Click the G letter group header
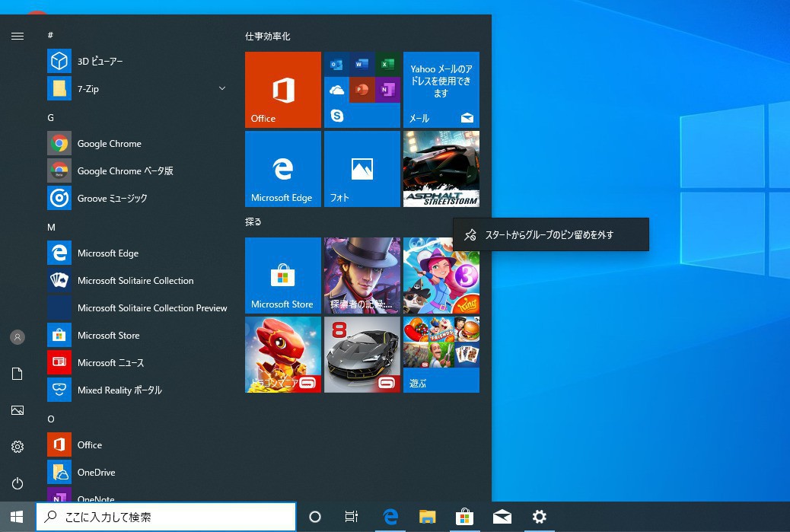The image size is (790, 532). [51, 118]
